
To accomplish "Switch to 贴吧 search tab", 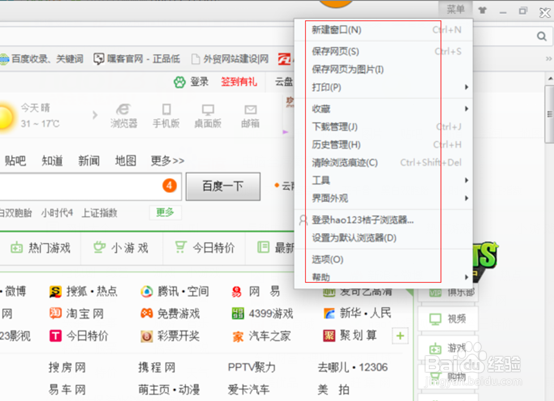I will tap(15, 161).
